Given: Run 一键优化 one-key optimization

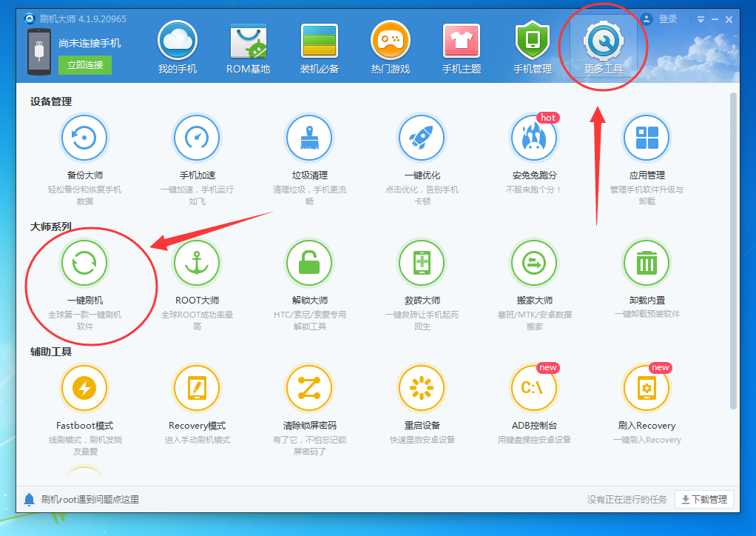Looking at the screenshot, I should [422, 138].
